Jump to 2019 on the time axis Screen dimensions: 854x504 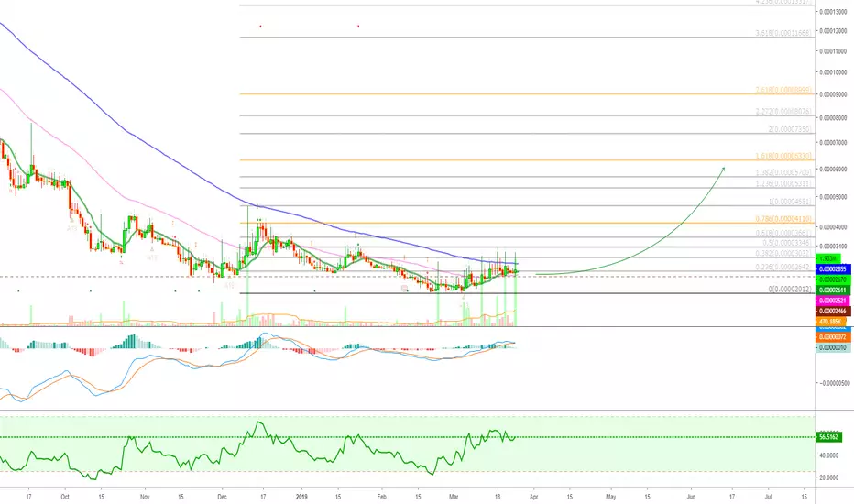tap(301, 497)
